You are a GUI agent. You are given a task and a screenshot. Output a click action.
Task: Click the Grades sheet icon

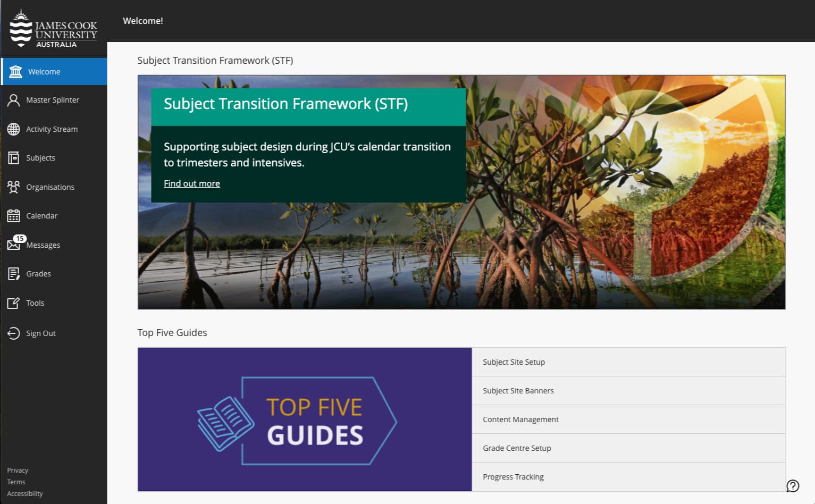tap(13, 274)
